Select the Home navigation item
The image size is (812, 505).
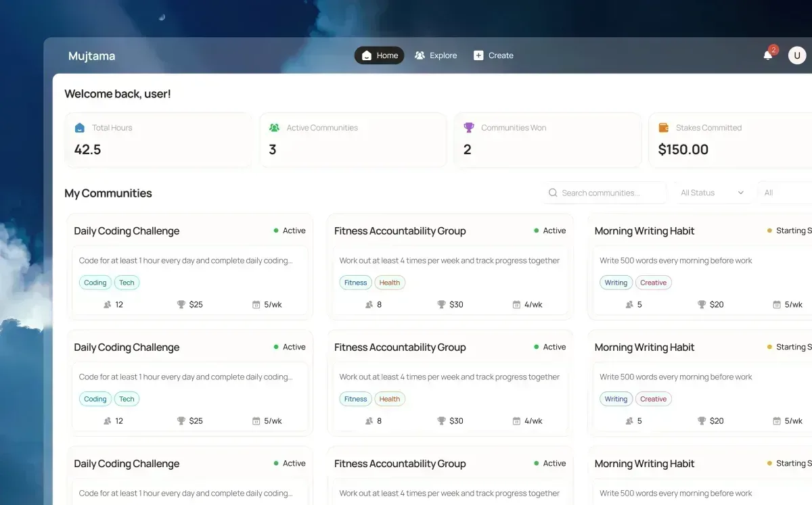click(379, 55)
